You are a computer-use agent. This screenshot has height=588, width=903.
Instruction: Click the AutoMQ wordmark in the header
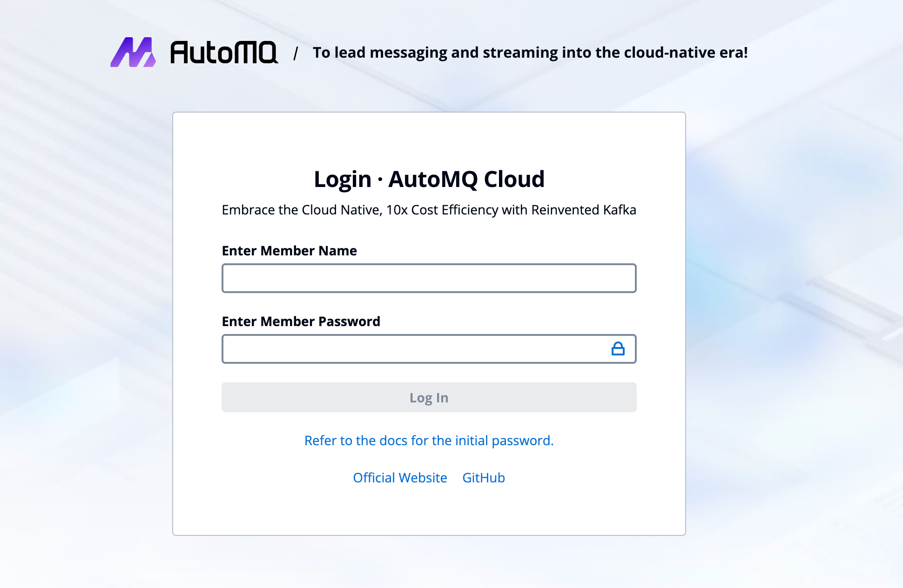point(224,52)
